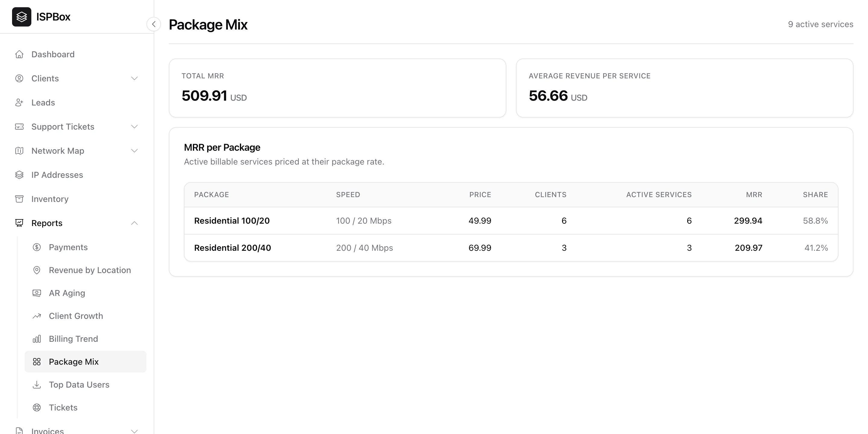868x434 pixels.
Task: Expand the Network Map chevron
Action: (134, 151)
